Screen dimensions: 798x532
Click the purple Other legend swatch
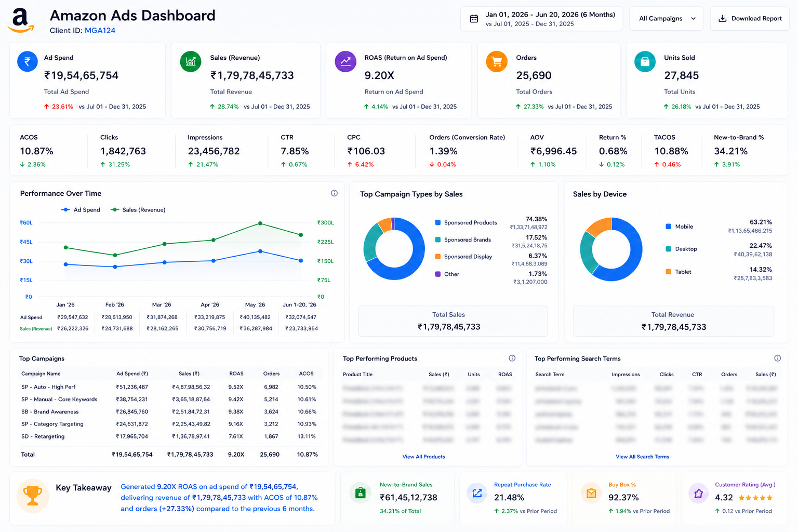point(438,274)
